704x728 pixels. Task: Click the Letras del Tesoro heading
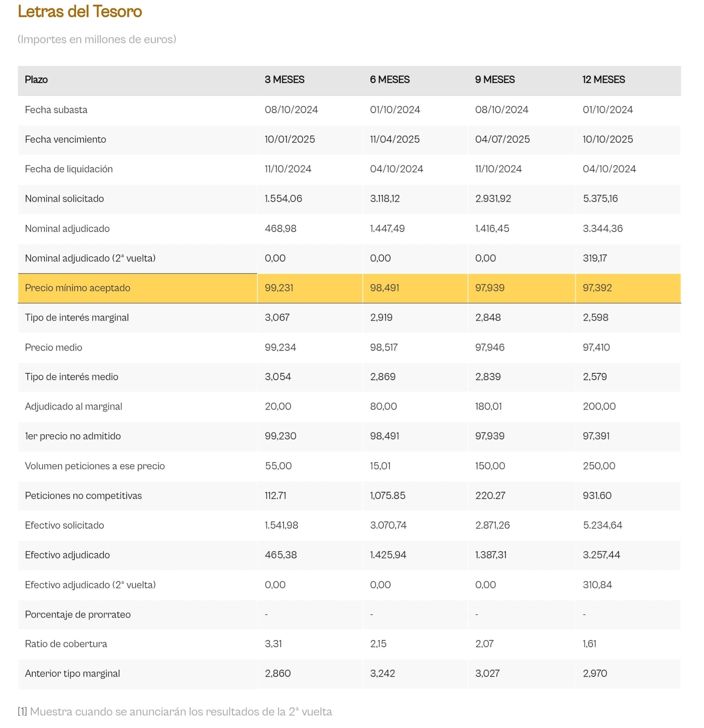[x=80, y=11]
